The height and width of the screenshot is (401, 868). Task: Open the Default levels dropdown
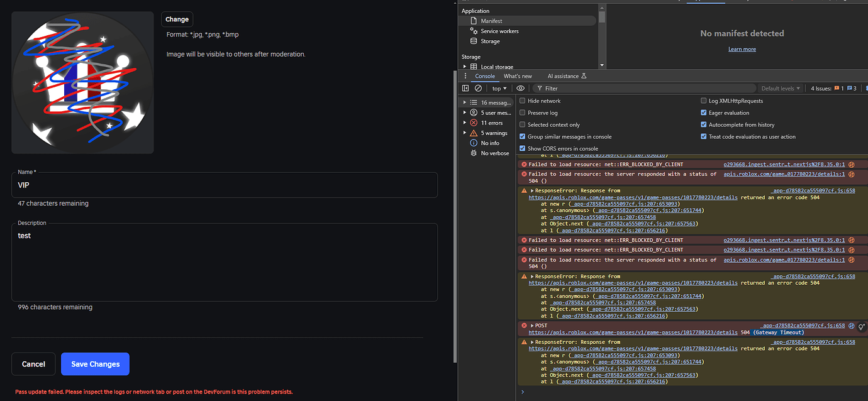click(781, 89)
